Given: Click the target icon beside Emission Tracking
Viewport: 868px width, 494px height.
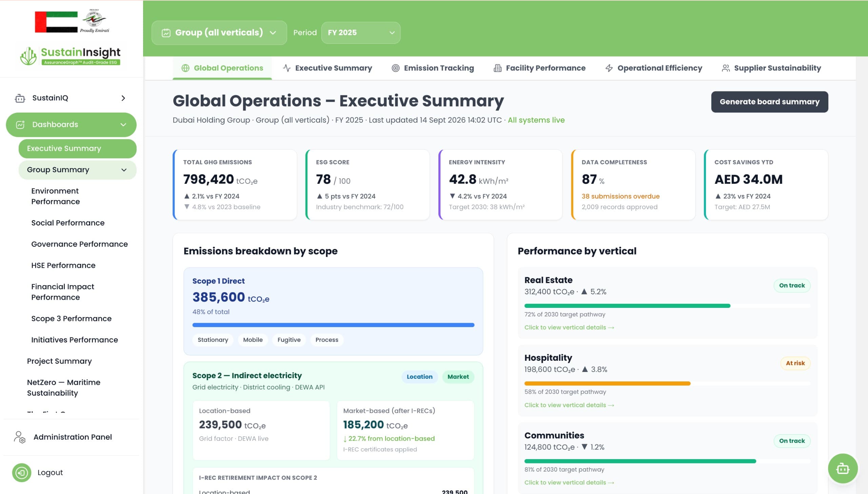Looking at the screenshot, I should (x=395, y=68).
